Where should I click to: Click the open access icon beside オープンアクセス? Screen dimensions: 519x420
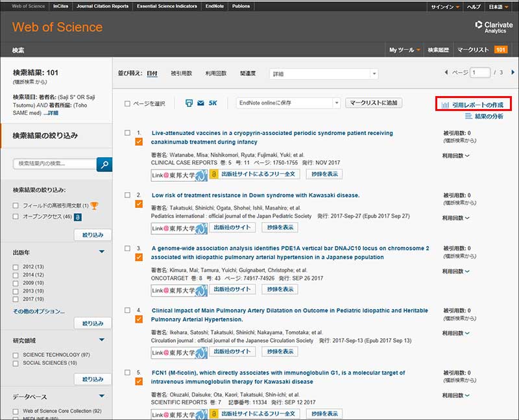click(x=78, y=217)
